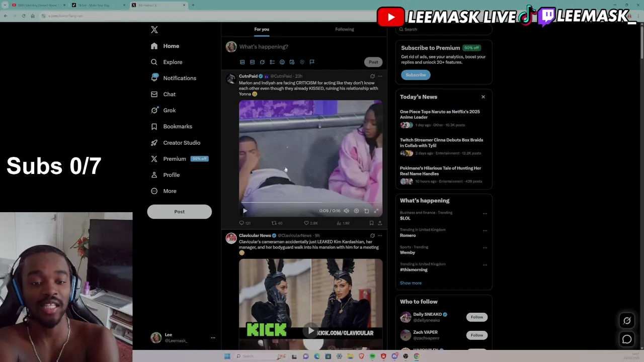Click Show more under What's happening
644x362 pixels.
click(411, 283)
